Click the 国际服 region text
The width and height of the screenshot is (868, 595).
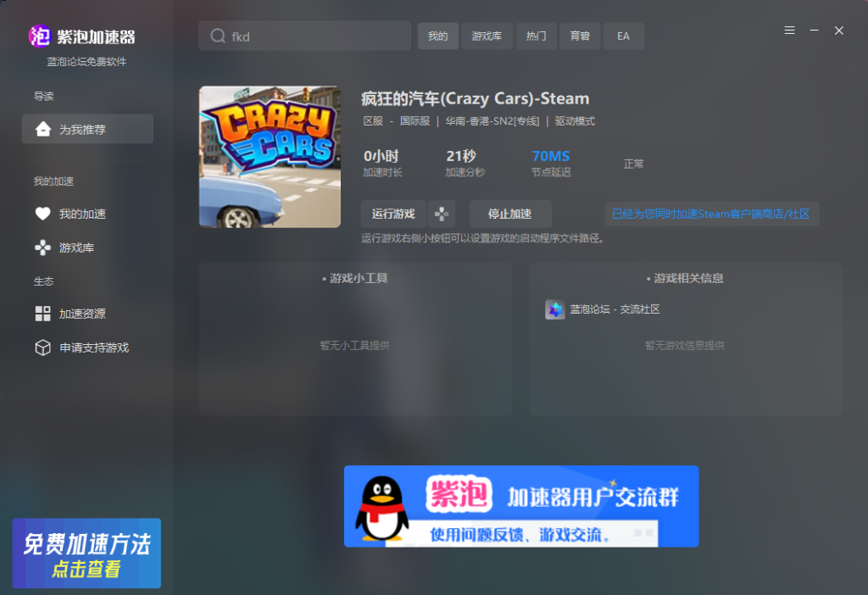[415, 121]
